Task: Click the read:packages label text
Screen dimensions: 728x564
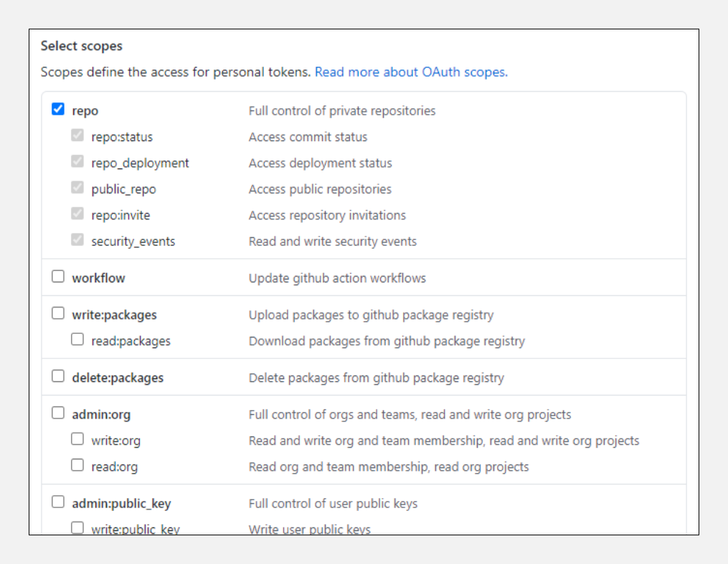Action: (x=131, y=341)
